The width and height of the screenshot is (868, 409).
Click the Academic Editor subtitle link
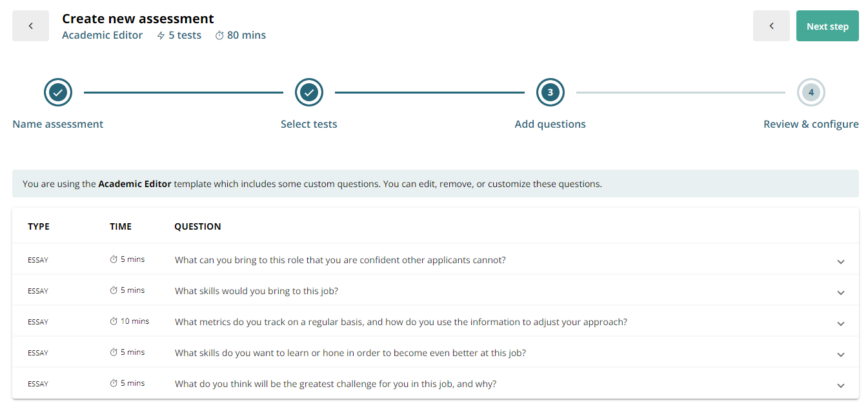pyautogui.click(x=102, y=35)
